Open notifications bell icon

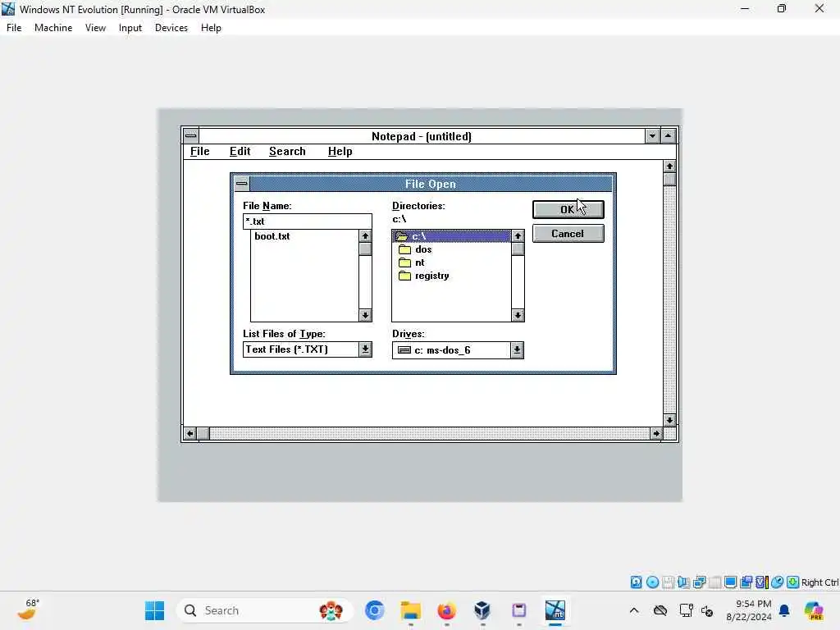(784, 610)
